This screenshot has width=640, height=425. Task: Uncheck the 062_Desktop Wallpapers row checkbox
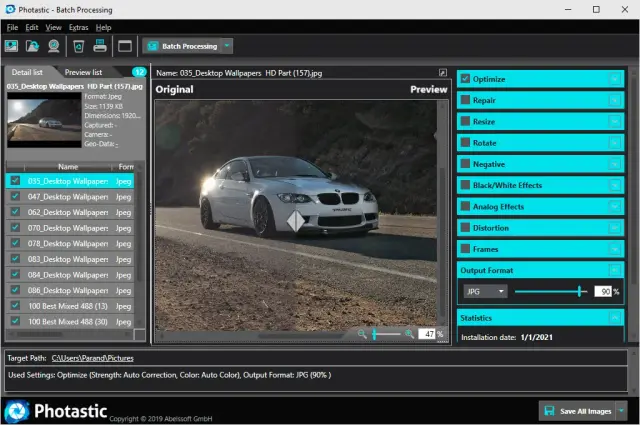tap(15, 212)
